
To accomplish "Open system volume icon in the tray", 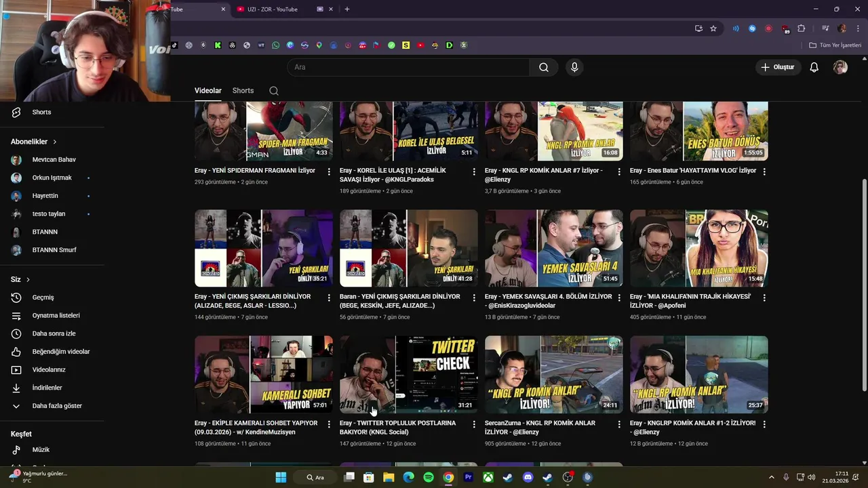I will coord(812,477).
